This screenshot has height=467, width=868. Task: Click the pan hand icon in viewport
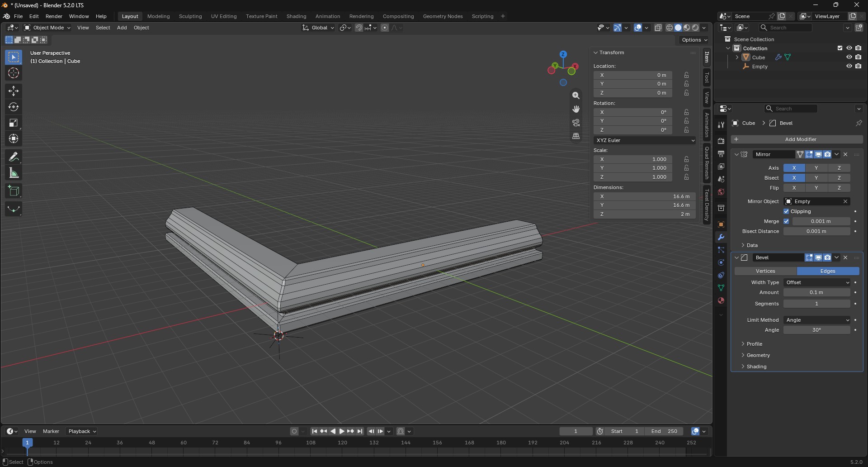click(576, 109)
